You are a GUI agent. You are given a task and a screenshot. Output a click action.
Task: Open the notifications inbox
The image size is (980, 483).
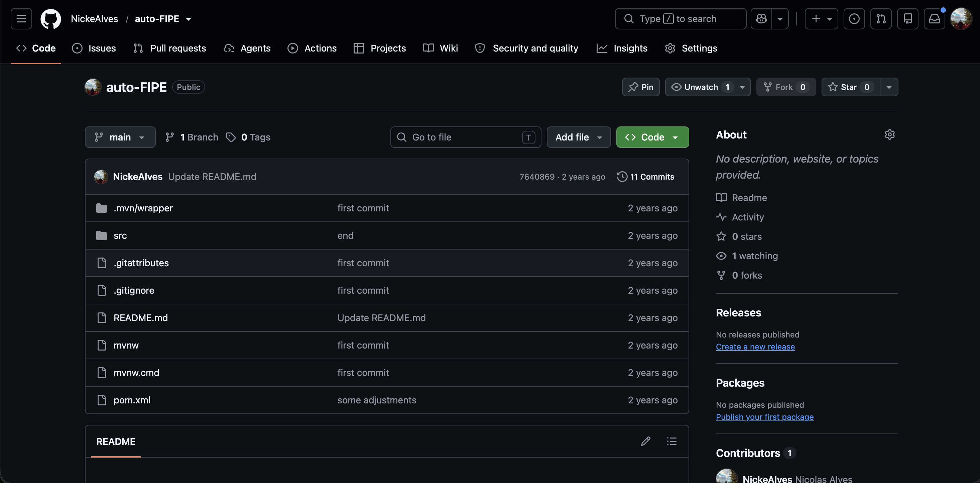(x=934, y=19)
